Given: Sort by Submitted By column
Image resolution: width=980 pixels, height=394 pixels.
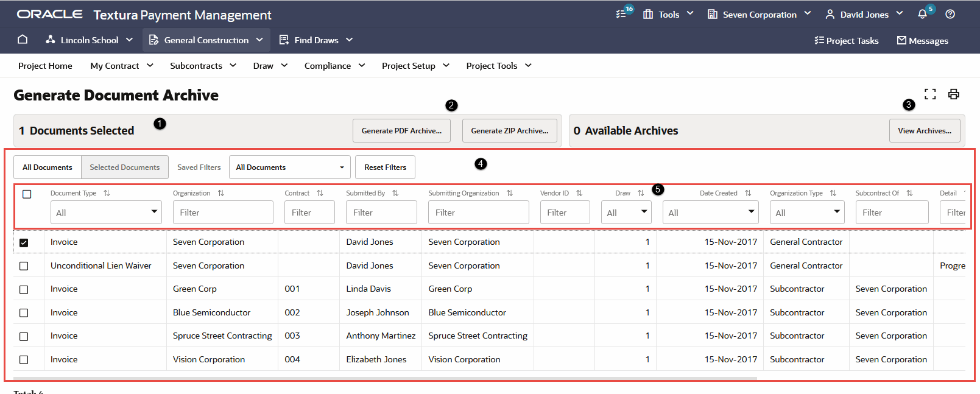Looking at the screenshot, I should [x=395, y=193].
